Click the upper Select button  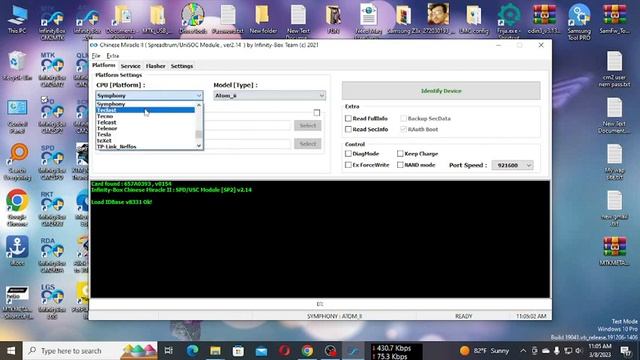(x=308, y=125)
